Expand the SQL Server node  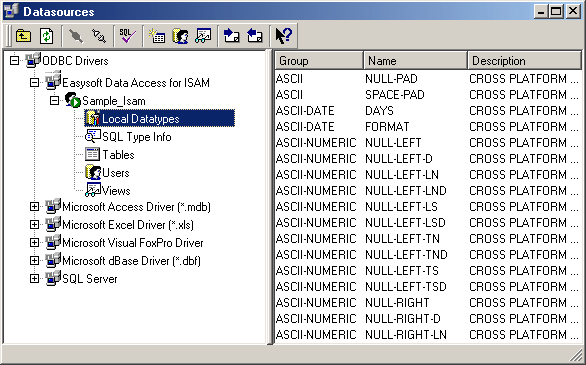pos(34,279)
